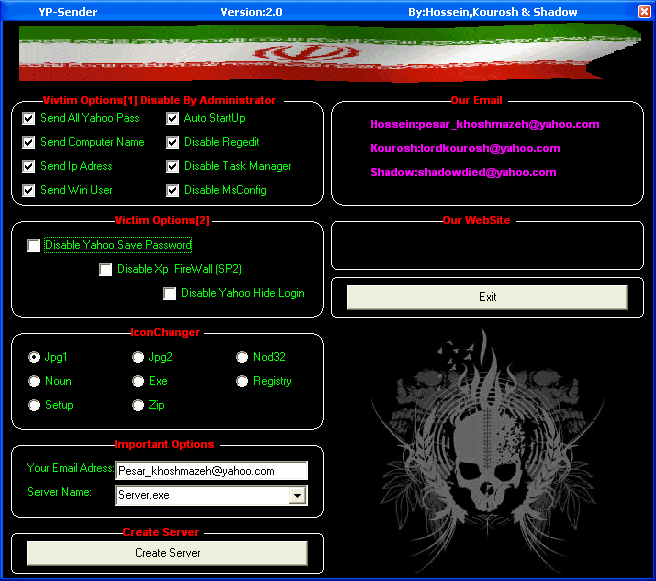The width and height of the screenshot is (656, 581).
Task: Toggle the Send Win User checkbox
Action: [29, 190]
